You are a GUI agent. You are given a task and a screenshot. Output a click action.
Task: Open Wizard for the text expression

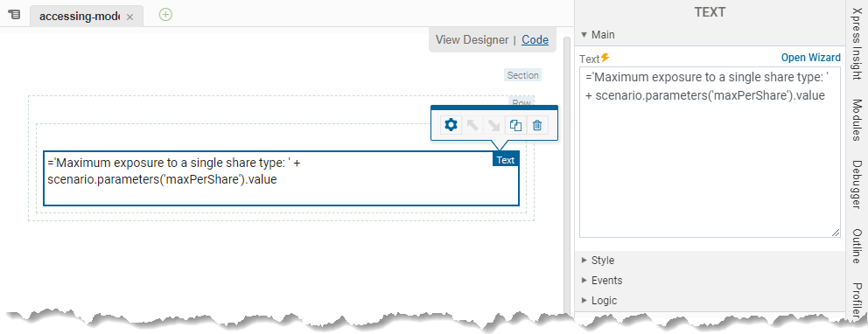click(x=810, y=58)
